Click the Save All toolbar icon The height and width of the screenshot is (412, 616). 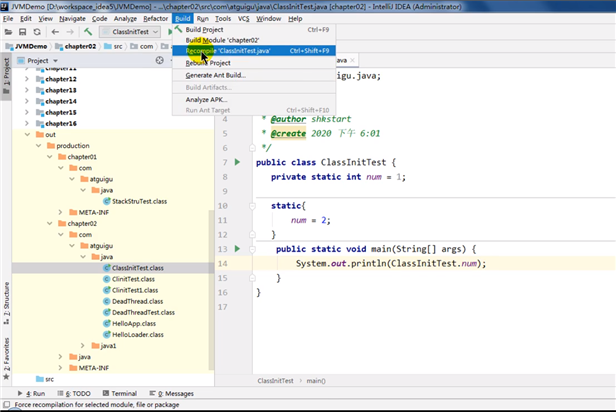click(x=22, y=32)
